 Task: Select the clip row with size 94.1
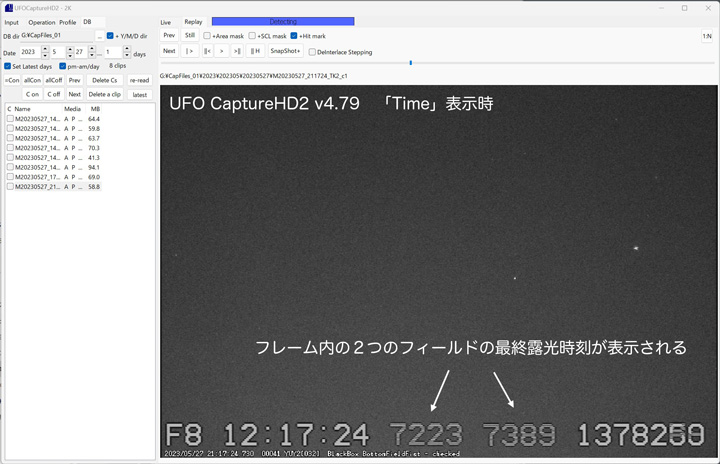53,167
